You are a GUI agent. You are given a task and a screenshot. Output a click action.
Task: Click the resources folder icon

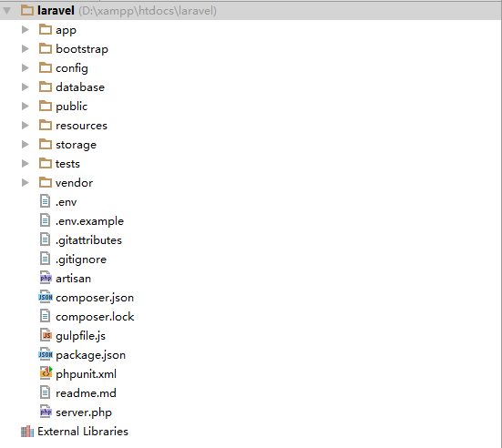46,125
